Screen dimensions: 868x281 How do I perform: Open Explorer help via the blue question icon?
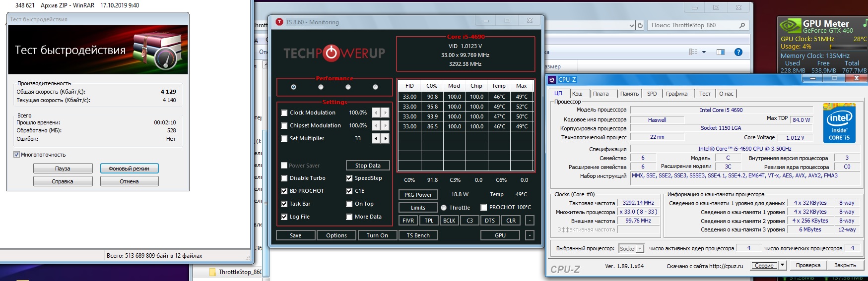click(738, 52)
